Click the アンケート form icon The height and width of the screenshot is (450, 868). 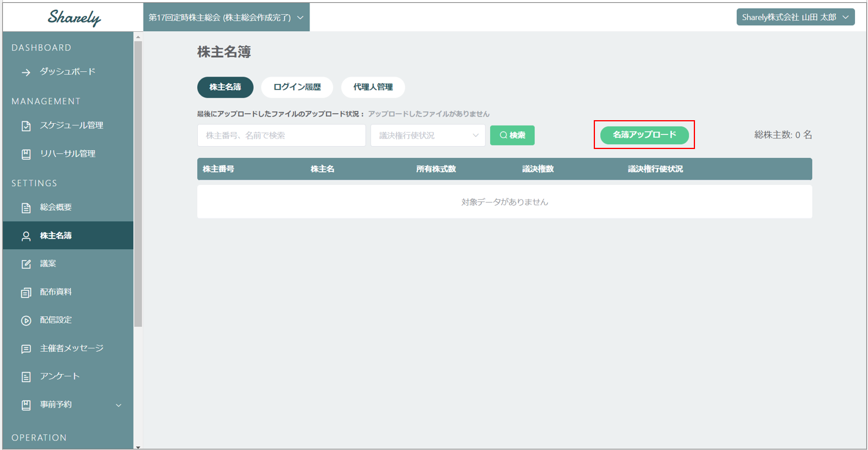[26, 377]
